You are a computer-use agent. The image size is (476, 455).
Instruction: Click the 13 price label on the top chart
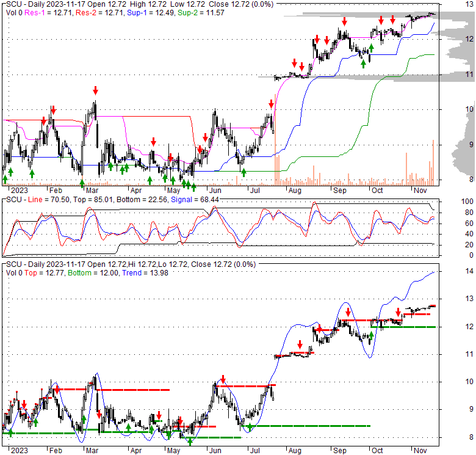pos(469,4)
